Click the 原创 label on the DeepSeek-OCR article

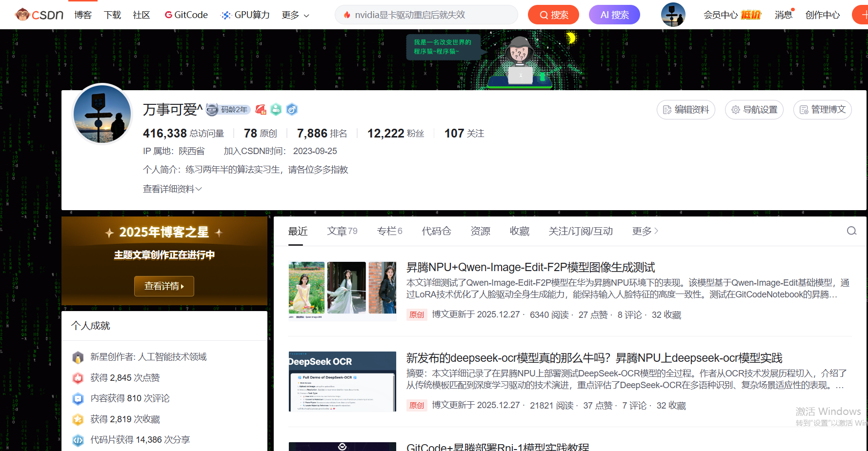pyautogui.click(x=417, y=405)
